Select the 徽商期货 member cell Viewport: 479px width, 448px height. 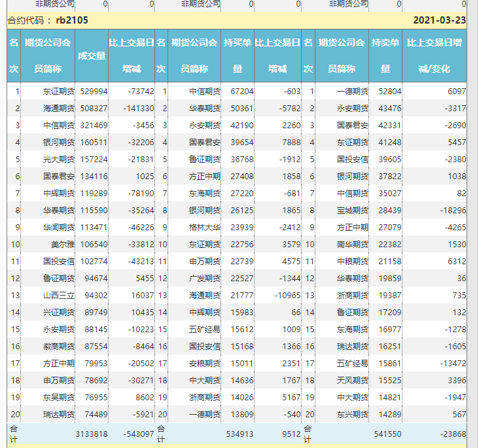click(x=59, y=347)
